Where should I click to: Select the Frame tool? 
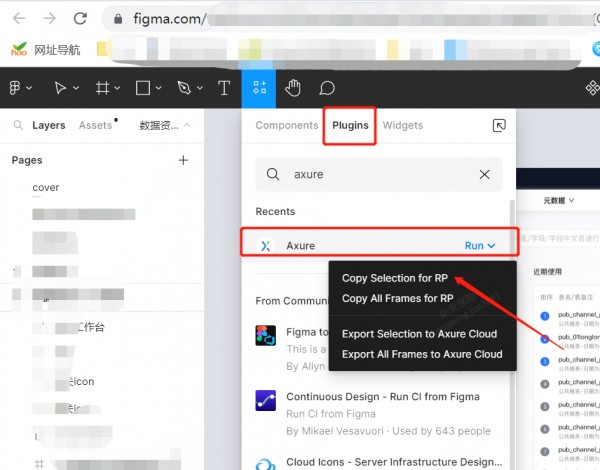[102, 88]
